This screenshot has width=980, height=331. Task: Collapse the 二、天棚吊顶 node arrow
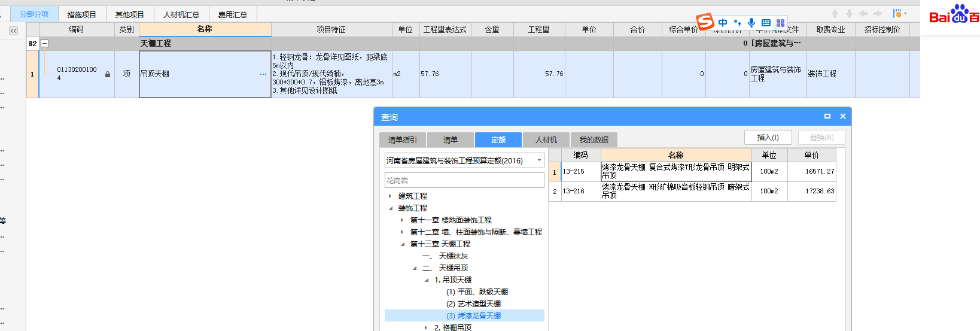(x=414, y=268)
